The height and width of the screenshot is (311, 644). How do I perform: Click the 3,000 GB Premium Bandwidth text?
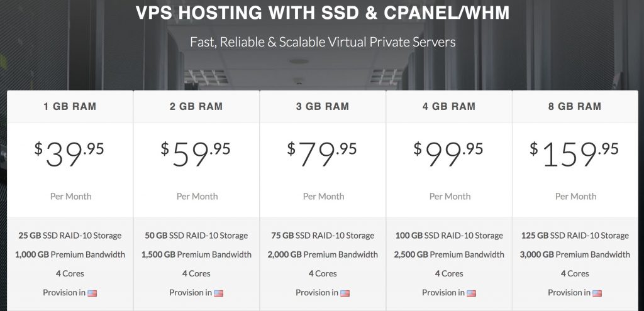(575, 254)
